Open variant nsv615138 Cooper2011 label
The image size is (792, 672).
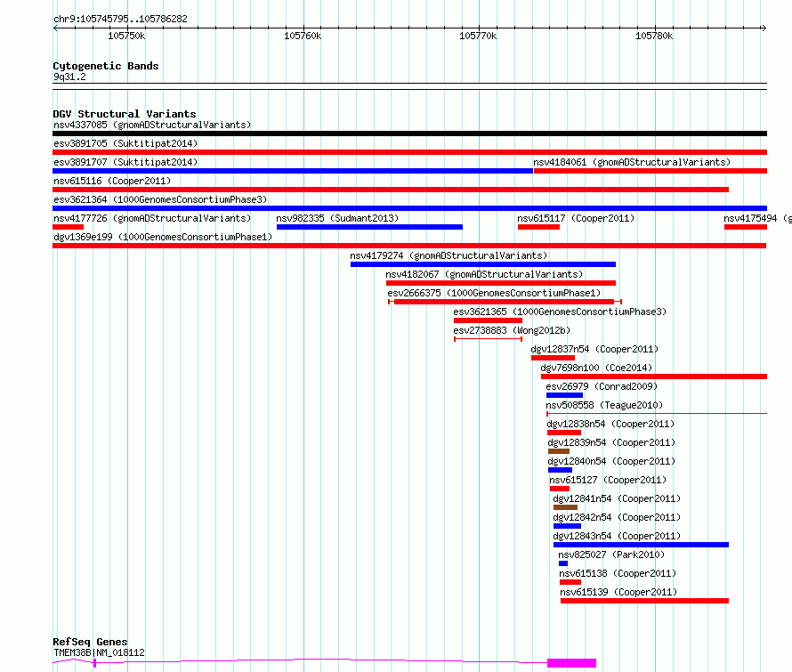618,573
